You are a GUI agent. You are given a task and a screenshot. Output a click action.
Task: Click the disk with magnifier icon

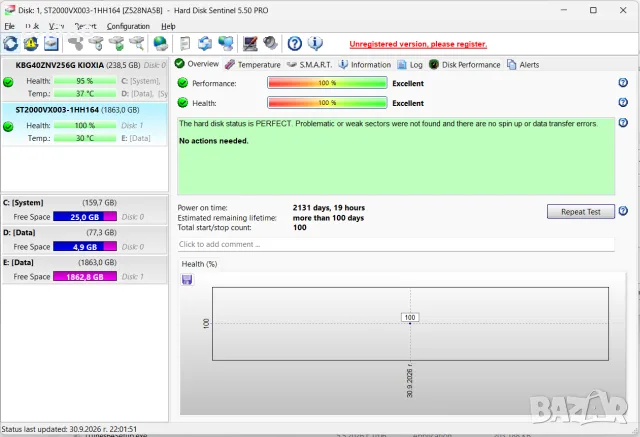[137, 43]
